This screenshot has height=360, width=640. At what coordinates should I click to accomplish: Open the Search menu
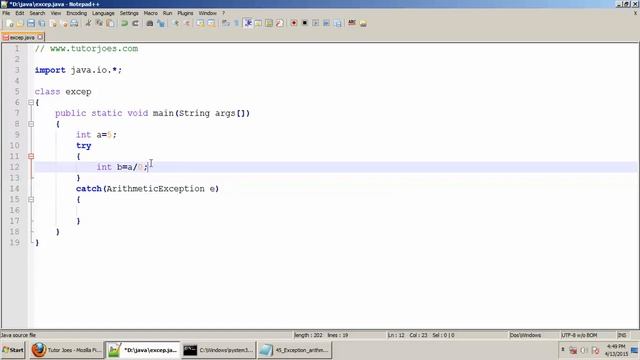tap(37, 13)
